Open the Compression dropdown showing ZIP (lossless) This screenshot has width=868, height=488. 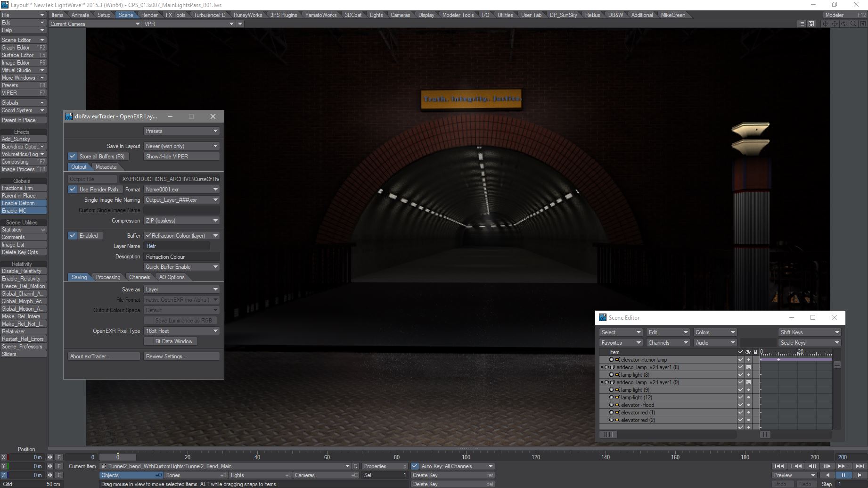point(181,221)
